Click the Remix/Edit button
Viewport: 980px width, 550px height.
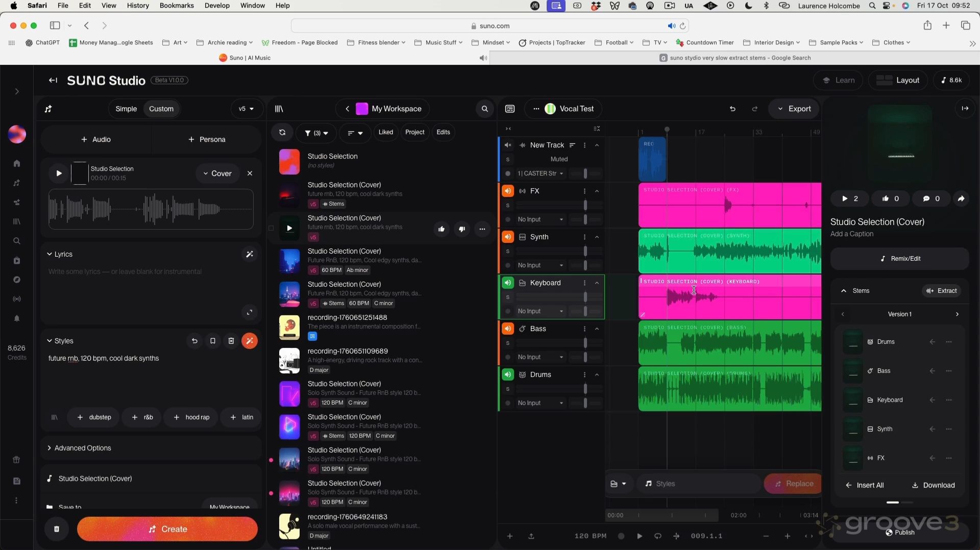pyautogui.click(x=900, y=259)
